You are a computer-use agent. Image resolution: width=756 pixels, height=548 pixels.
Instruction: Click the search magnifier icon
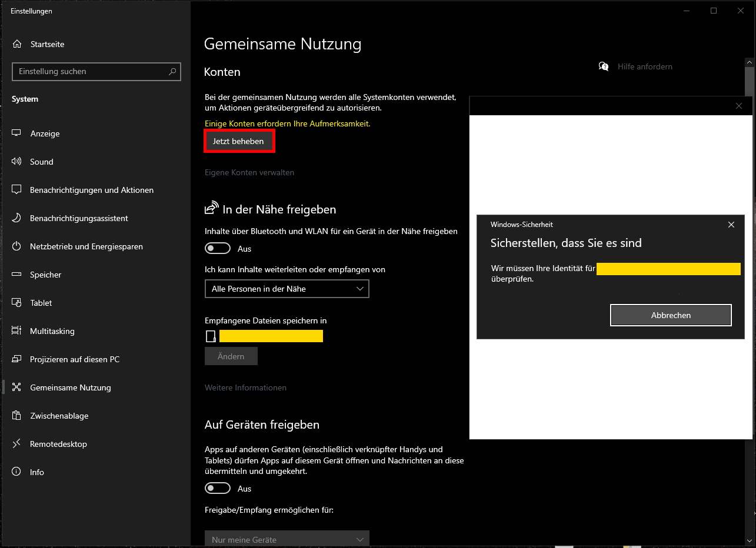(172, 72)
